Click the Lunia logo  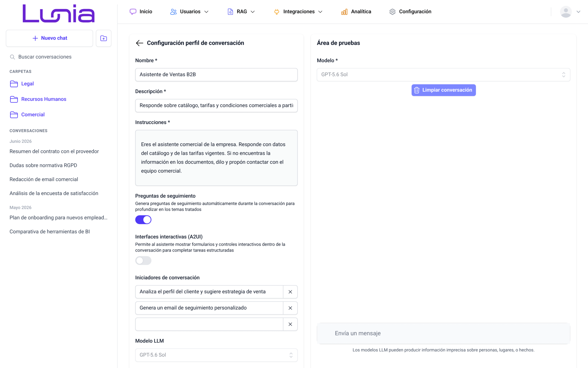pos(59,13)
